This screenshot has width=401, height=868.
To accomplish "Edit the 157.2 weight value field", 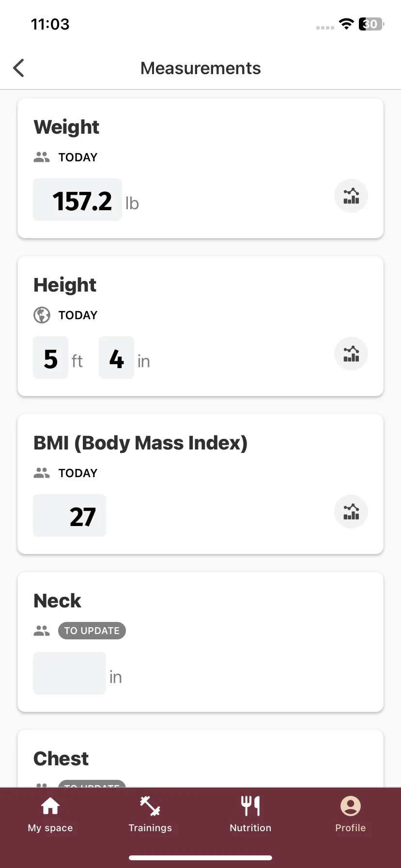I will (x=77, y=200).
